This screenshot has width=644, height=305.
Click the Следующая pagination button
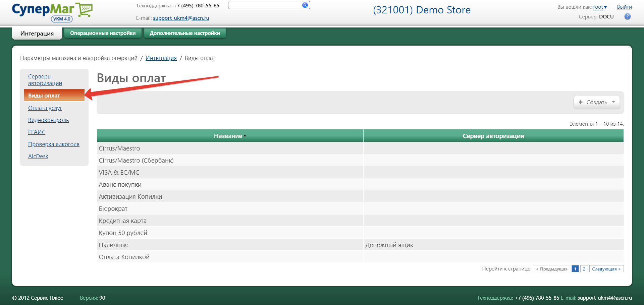tap(606, 269)
